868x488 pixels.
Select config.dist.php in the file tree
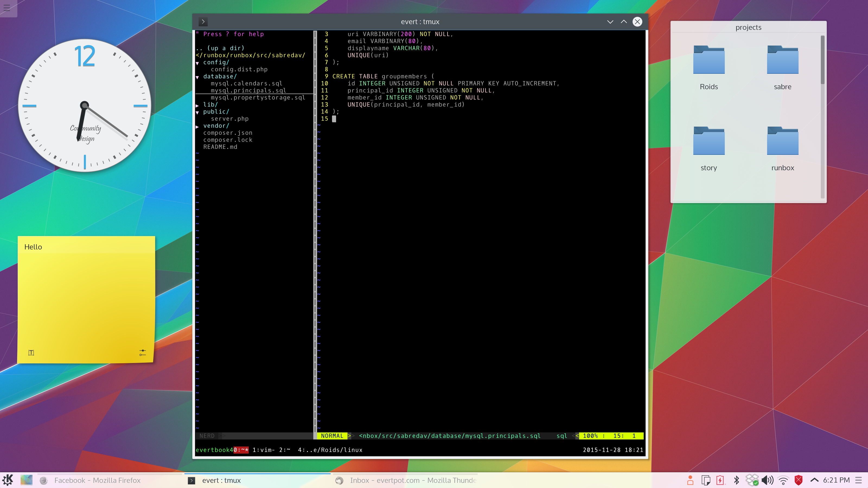point(239,69)
